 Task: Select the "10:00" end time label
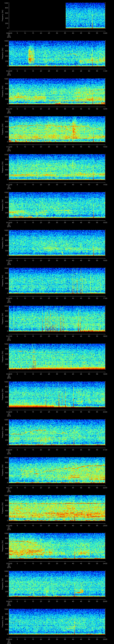(x=105, y=33)
